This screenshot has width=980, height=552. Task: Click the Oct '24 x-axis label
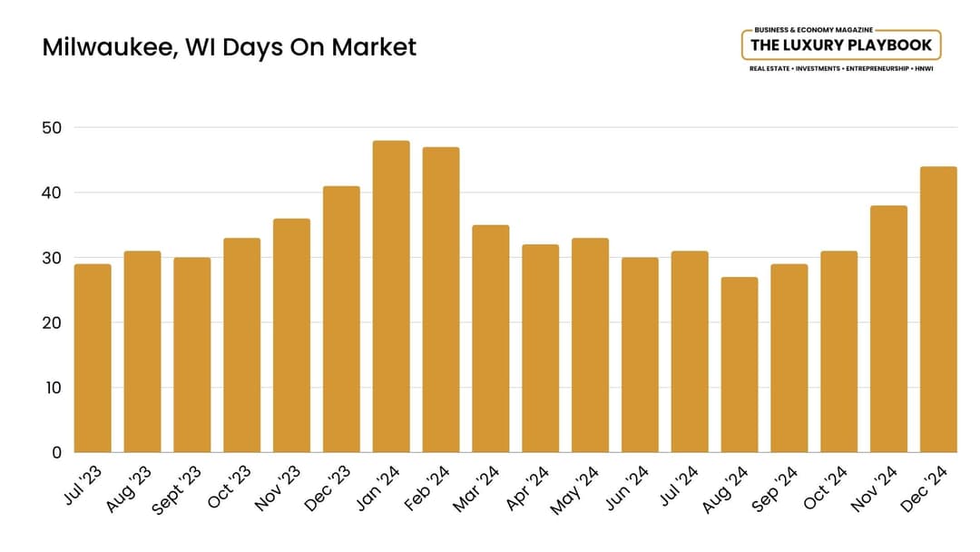pos(825,488)
